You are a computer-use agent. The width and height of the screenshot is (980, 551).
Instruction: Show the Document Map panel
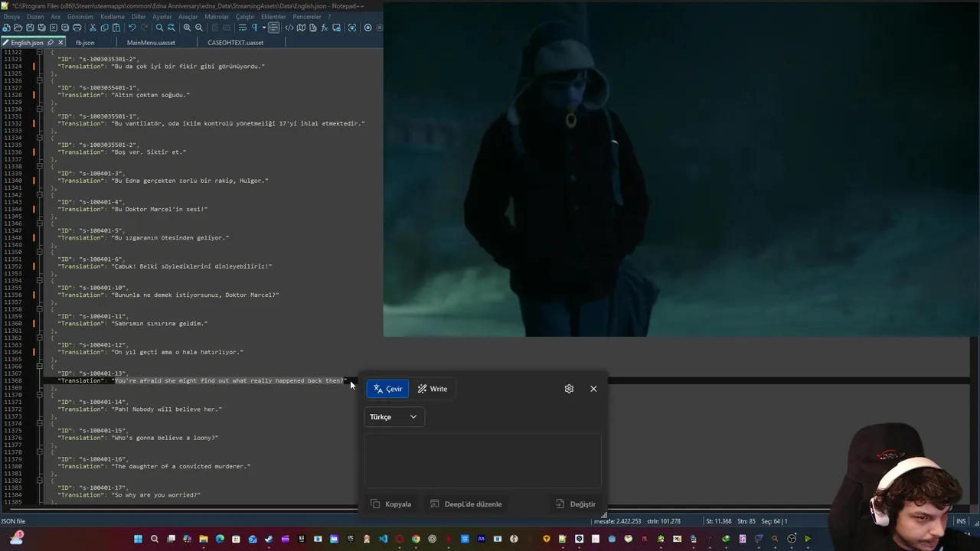[301, 28]
